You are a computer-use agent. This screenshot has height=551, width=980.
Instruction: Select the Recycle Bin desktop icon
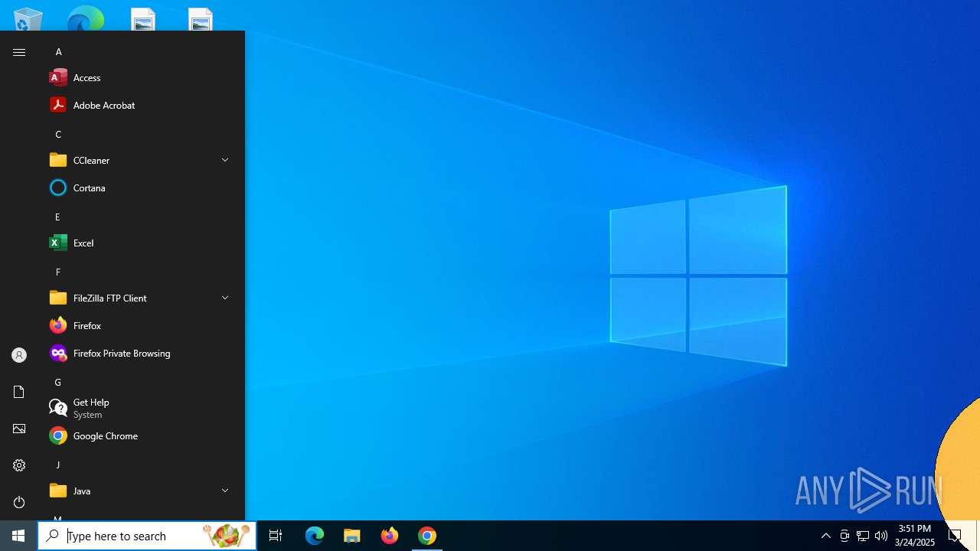(28, 19)
